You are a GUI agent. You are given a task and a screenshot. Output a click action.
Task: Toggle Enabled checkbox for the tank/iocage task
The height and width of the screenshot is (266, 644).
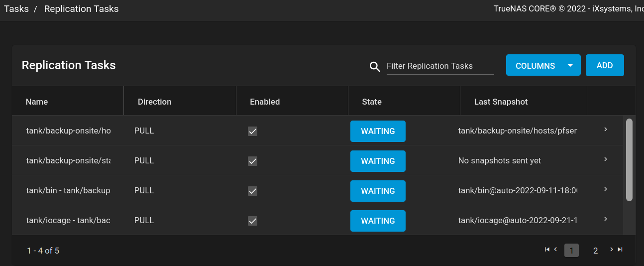[x=253, y=221]
